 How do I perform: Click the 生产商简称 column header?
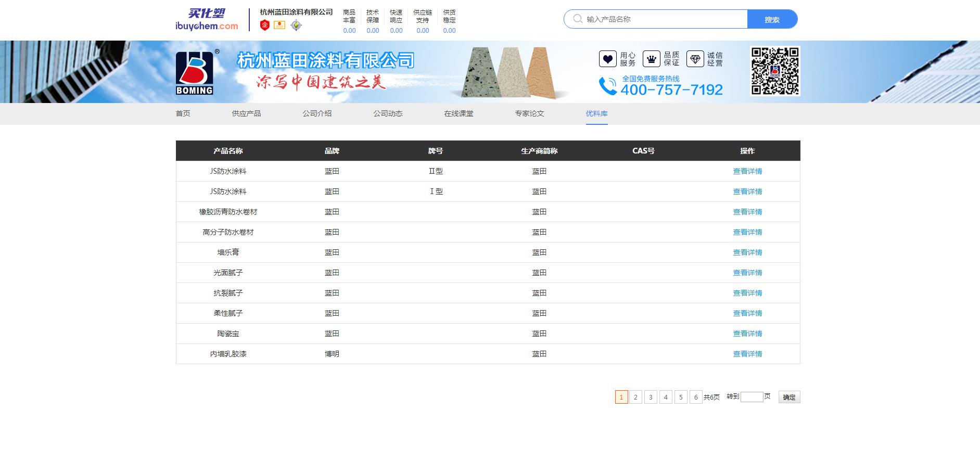click(x=540, y=151)
